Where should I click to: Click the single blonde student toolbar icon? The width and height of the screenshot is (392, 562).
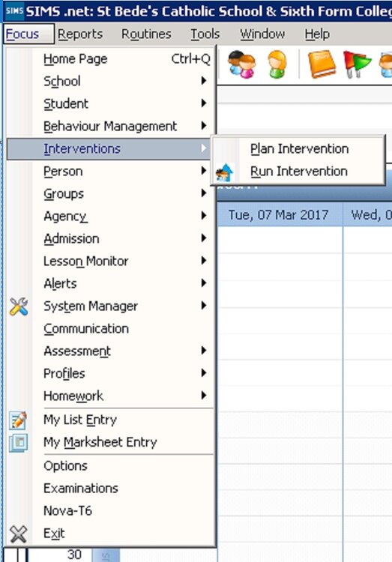click(x=277, y=64)
